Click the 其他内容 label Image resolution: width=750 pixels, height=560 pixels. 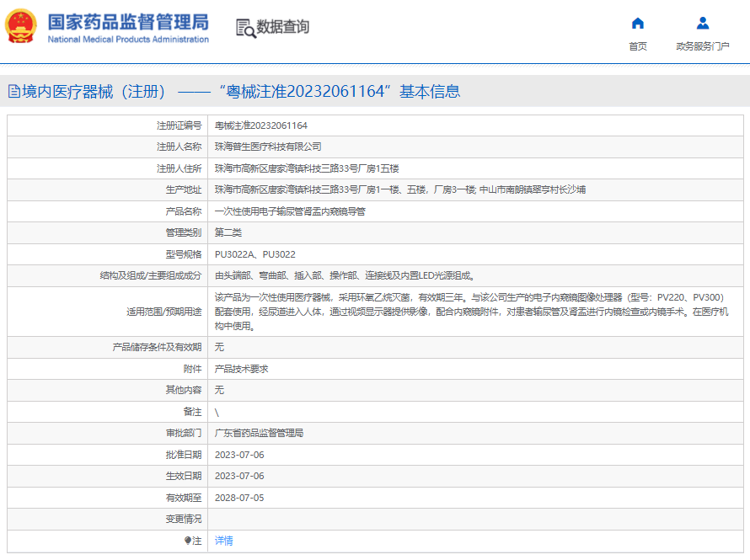point(184,390)
